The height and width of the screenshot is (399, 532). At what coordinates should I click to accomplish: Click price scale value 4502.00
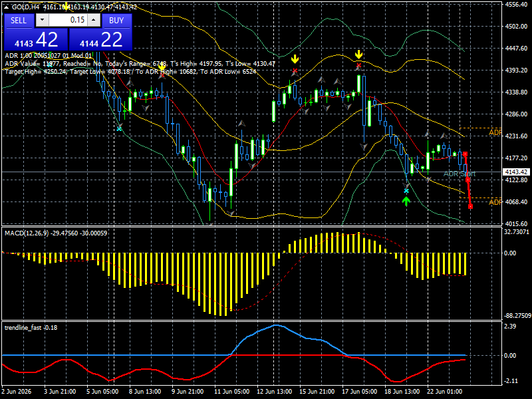[517, 27]
